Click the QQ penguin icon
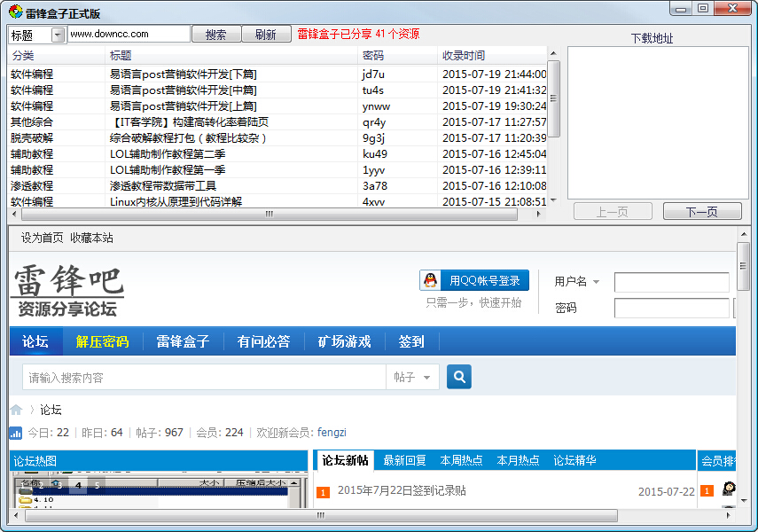758x532 pixels. [x=433, y=278]
